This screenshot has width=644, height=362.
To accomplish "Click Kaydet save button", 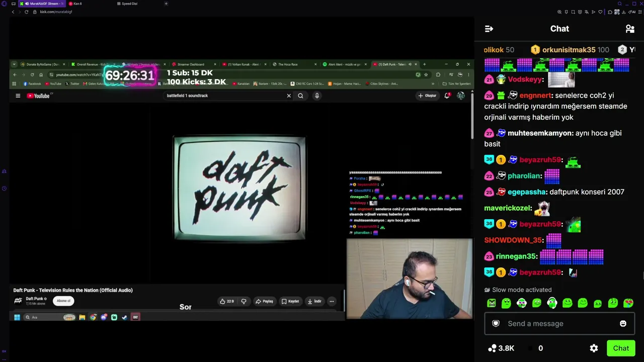I will pyautogui.click(x=290, y=301).
